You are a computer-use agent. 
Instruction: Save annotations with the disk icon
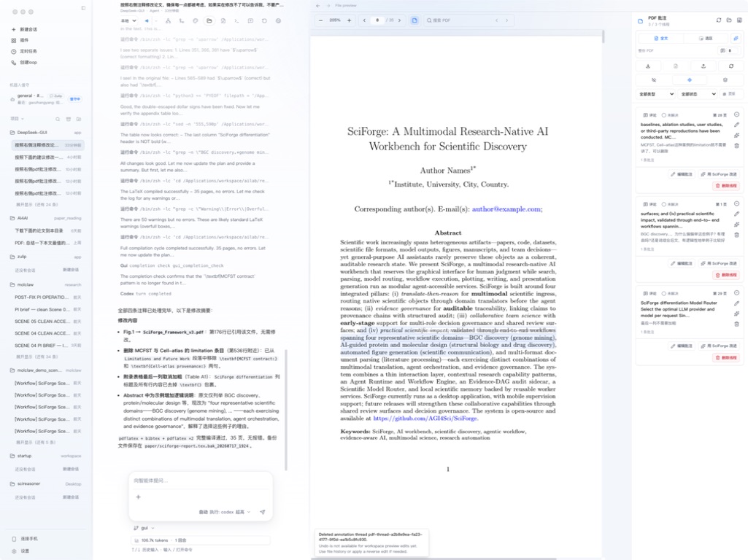(x=739, y=20)
